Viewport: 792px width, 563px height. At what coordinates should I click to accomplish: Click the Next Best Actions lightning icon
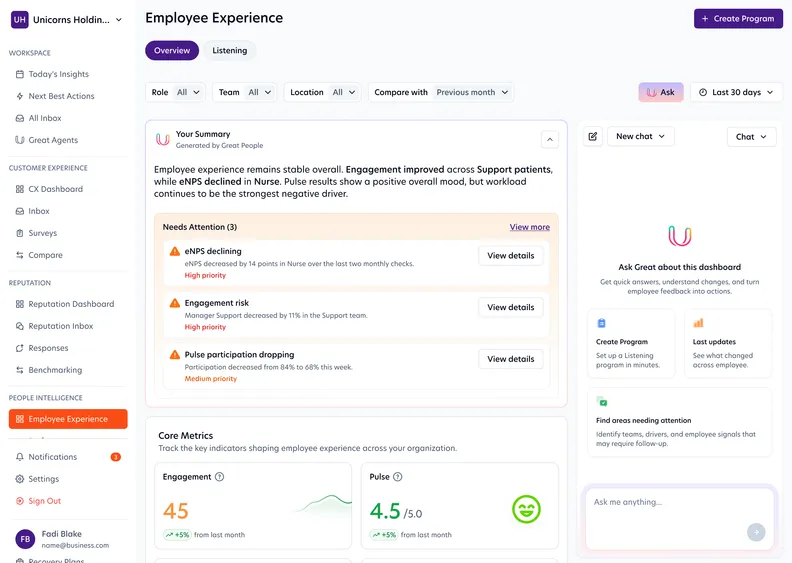point(20,96)
